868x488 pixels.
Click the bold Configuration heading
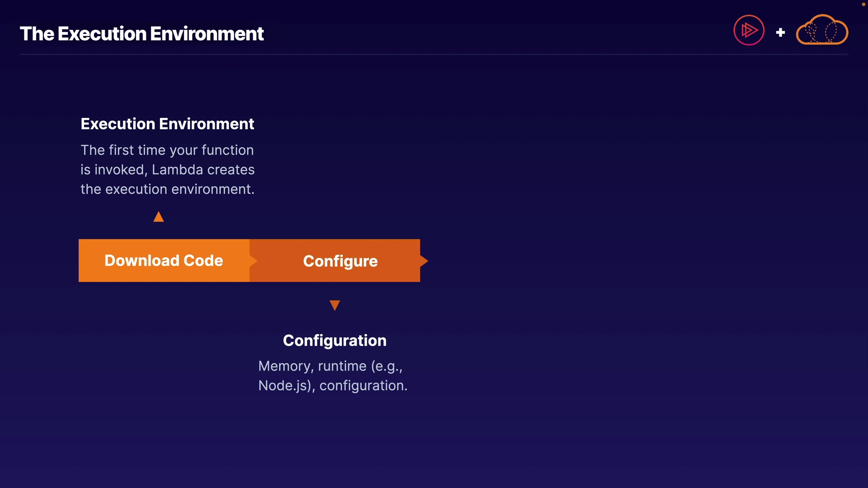[335, 341]
